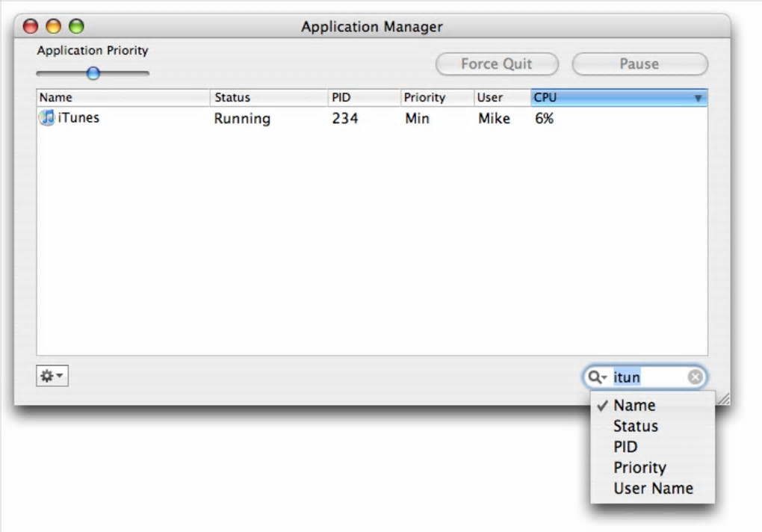Sort by the Status column header
Screen dimensions: 762x532
[x=269, y=97]
